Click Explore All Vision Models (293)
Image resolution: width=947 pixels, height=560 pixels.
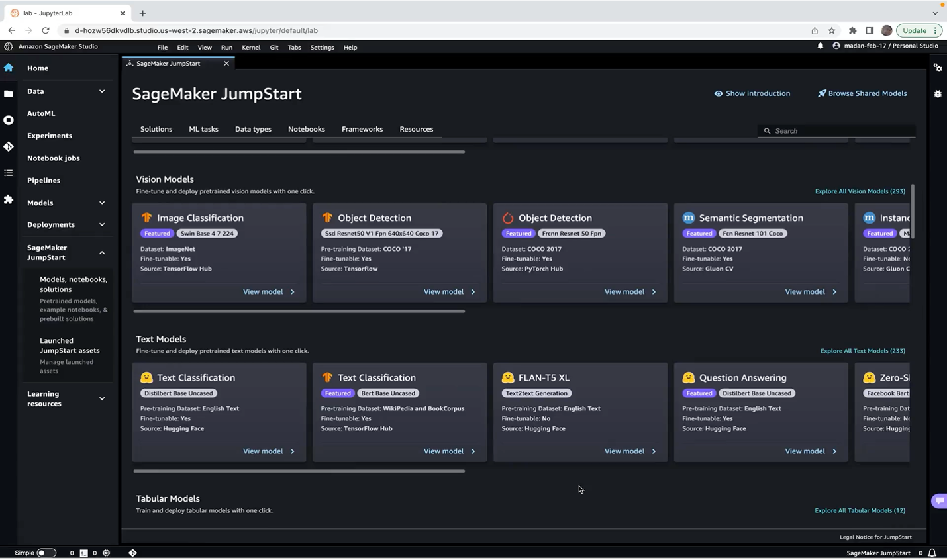point(860,191)
